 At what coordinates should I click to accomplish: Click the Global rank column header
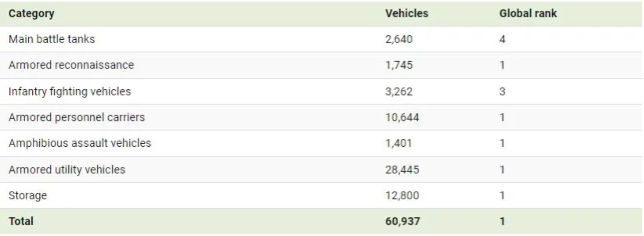point(528,14)
